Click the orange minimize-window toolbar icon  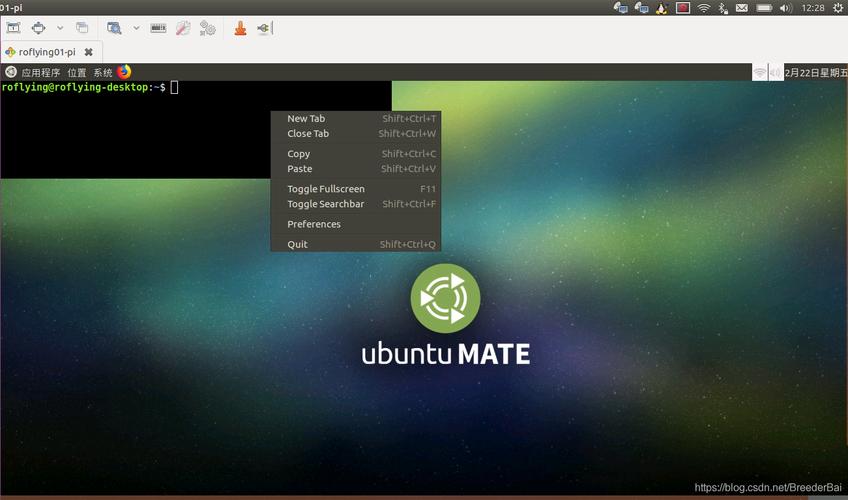click(241, 28)
